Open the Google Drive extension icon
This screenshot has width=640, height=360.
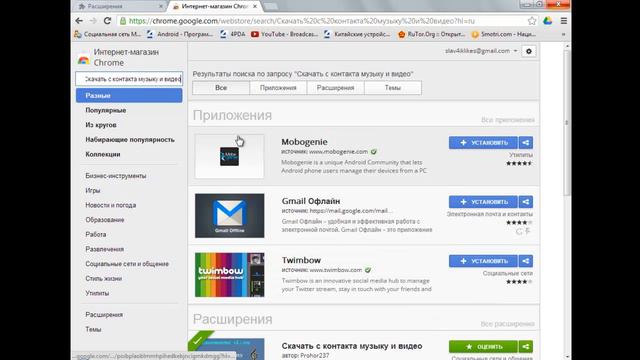tap(548, 21)
